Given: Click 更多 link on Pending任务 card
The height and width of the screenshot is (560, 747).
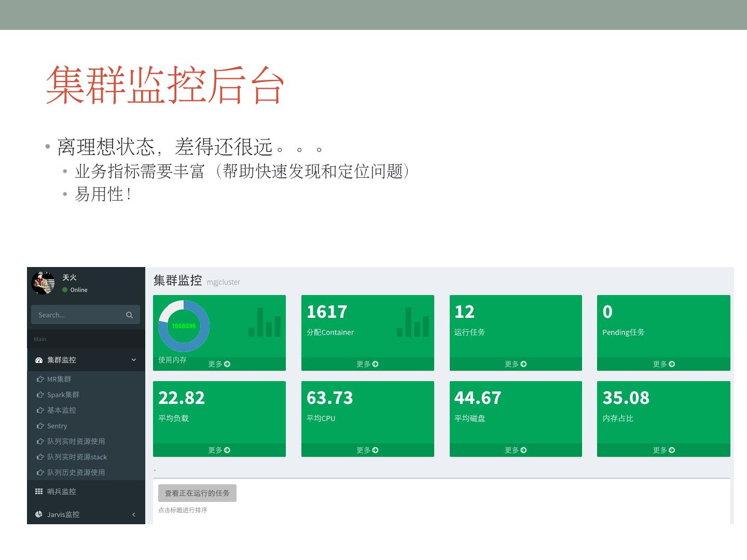Looking at the screenshot, I should point(663,364).
